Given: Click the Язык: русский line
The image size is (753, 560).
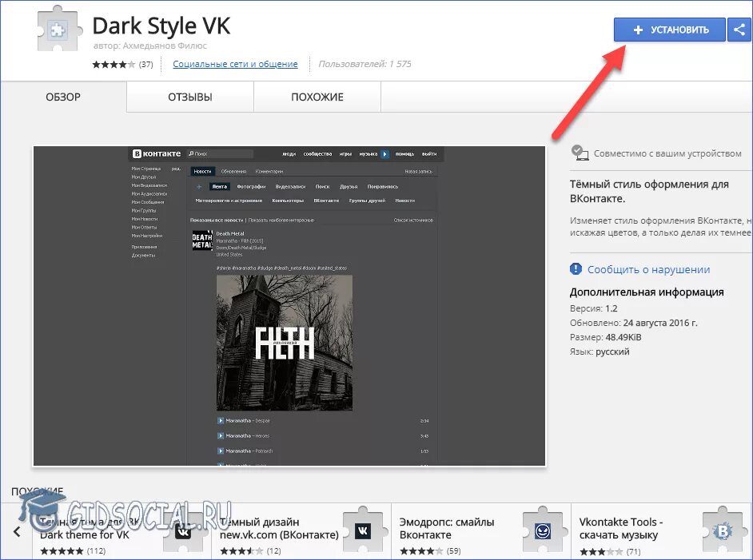Looking at the screenshot, I should click(x=600, y=351).
